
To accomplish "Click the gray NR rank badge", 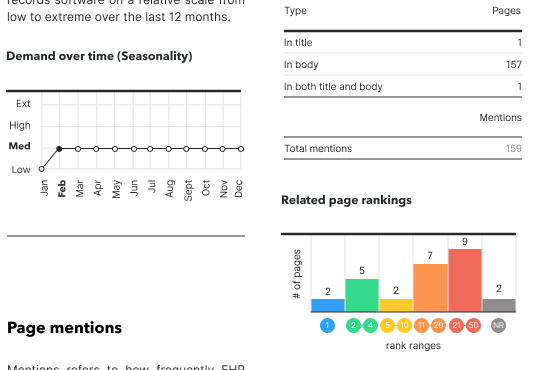I will [498, 325].
